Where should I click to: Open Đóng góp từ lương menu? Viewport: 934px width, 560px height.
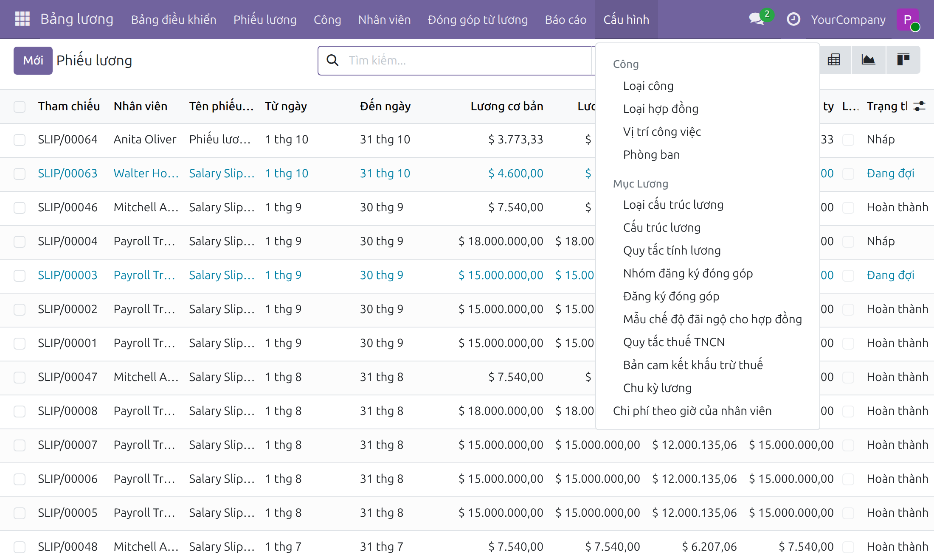(x=478, y=20)
